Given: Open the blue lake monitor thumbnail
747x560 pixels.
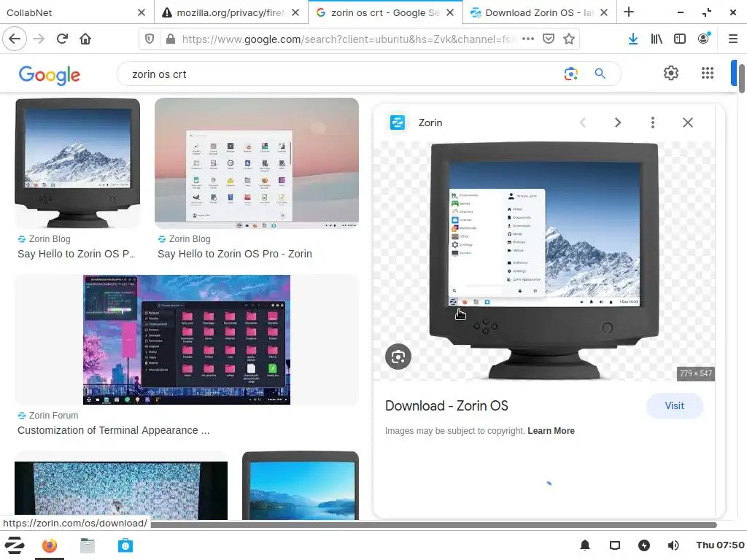Looking at the screenshot, I should tap(301, 486).
